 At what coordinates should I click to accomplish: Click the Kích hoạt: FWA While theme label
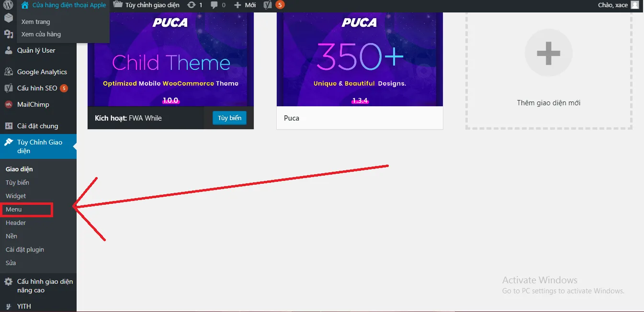pos(128,118)
